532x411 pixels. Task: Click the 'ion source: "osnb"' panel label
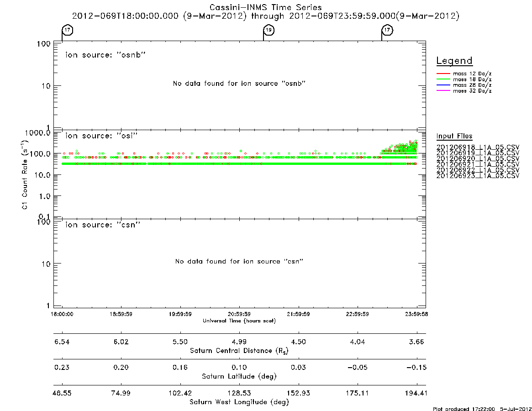pos(105,55)
